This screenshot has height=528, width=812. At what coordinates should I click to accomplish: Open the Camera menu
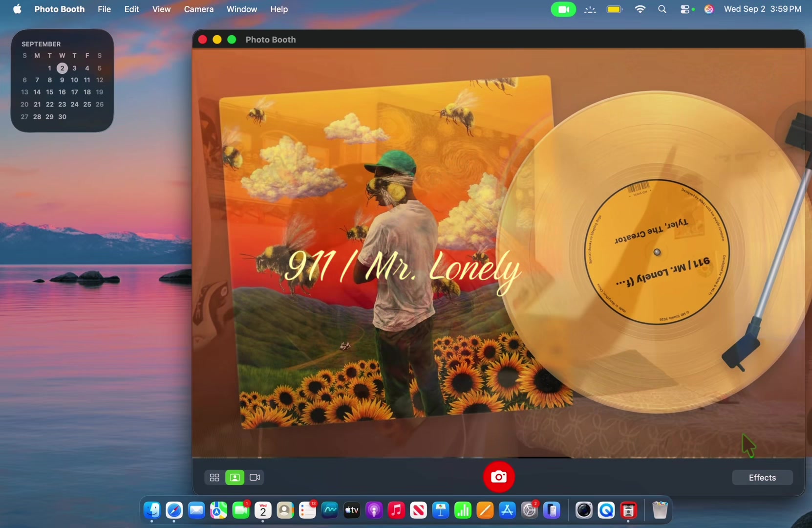point(198,9)
